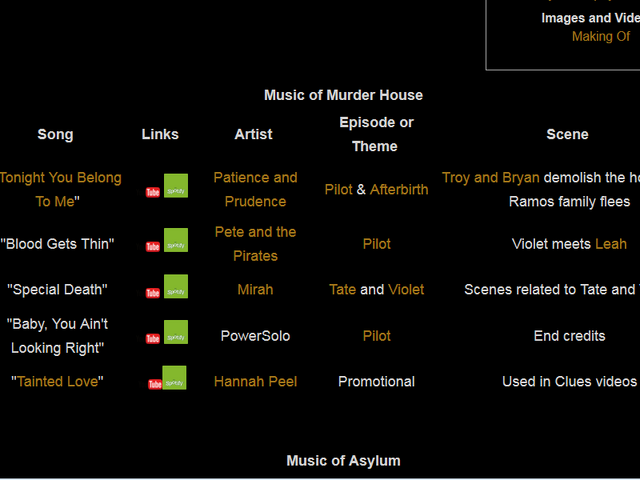640x480 pixels.
Task: Open Pete and the Pirates artist page
Action: coord(256,244)
